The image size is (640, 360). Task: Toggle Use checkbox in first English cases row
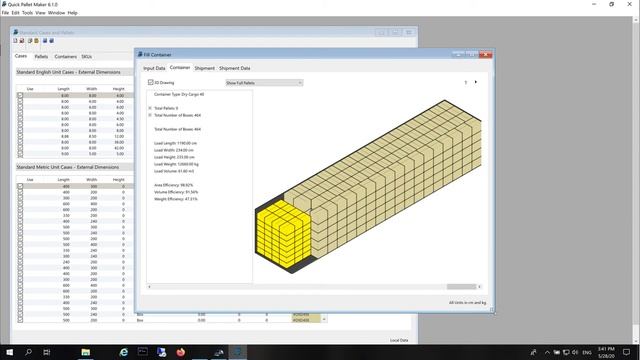[20, 95]
